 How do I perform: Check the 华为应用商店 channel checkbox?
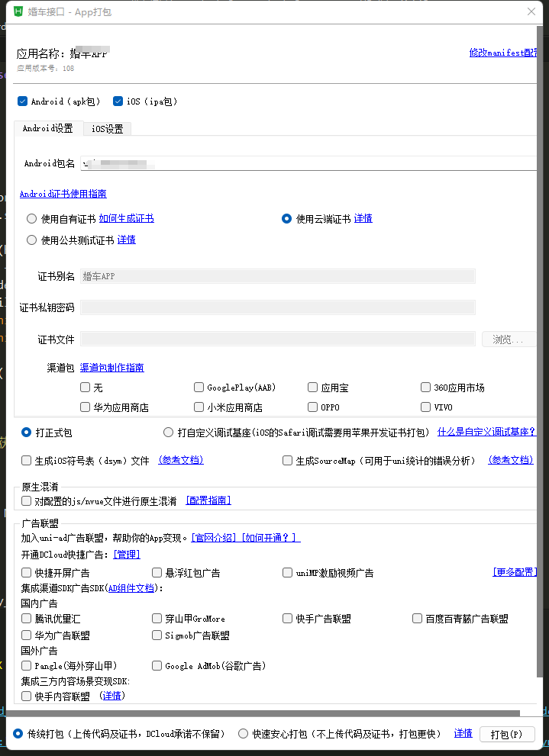86,407
